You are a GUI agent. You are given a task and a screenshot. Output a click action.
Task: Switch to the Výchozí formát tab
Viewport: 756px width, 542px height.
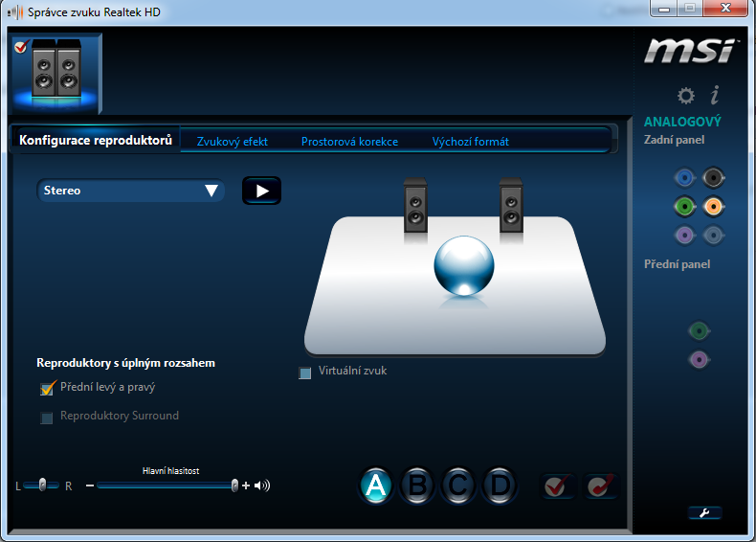pyautogui.click(x=470, y=142)
